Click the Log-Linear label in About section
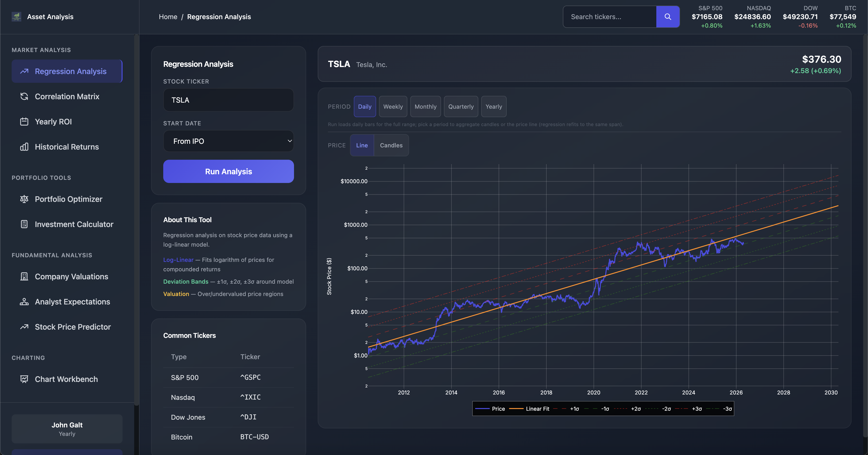The image size is (868, 455). tap(178, 260)
